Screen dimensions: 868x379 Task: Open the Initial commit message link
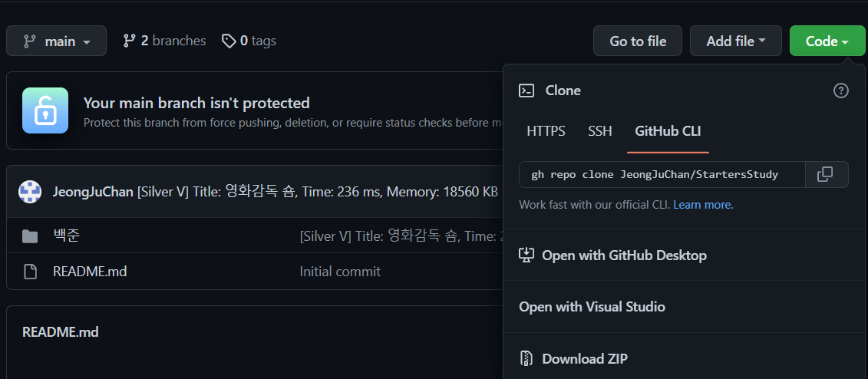point(340,272)
